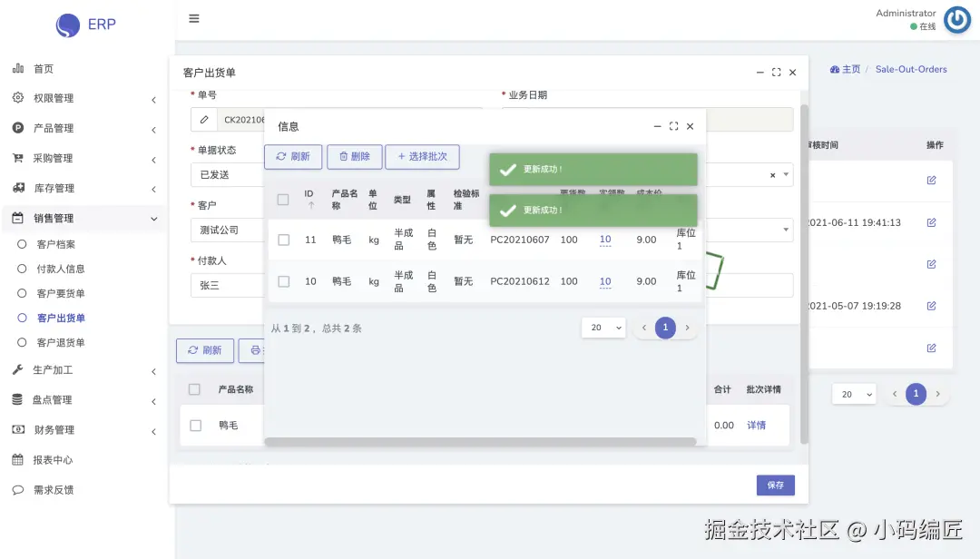The image size is (980, 559).
Task: Click 保存 button
Action: 776,485
